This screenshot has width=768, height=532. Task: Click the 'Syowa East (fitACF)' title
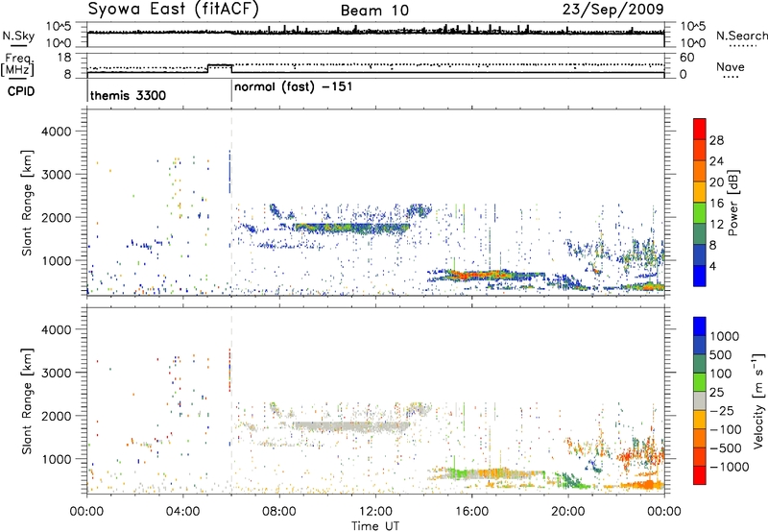pyautogui.click(x=174, y=10)
